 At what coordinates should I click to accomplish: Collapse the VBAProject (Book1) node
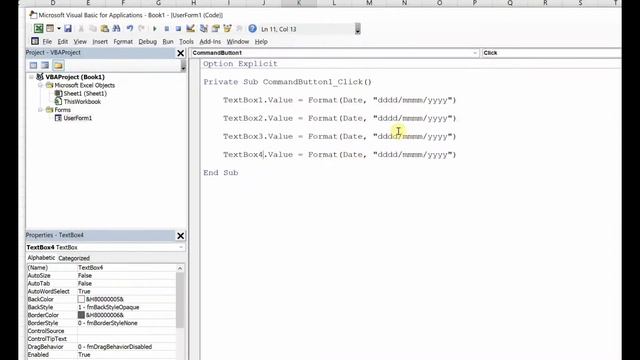point(31,77)
